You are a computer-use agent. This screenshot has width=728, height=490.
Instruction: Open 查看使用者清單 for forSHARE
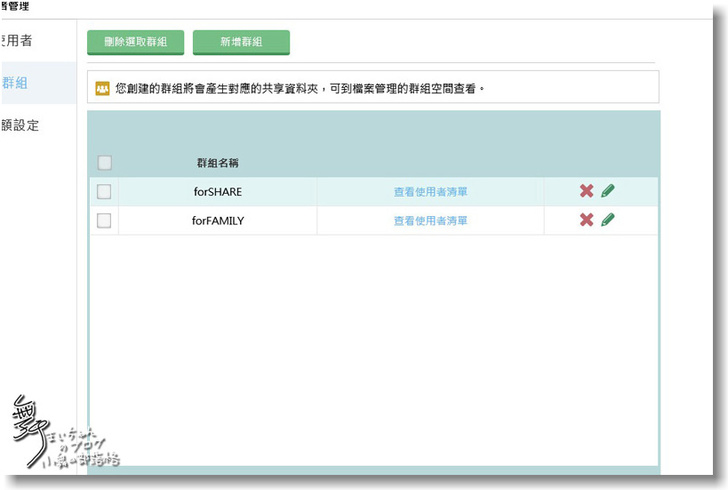[x=430, y=192]
